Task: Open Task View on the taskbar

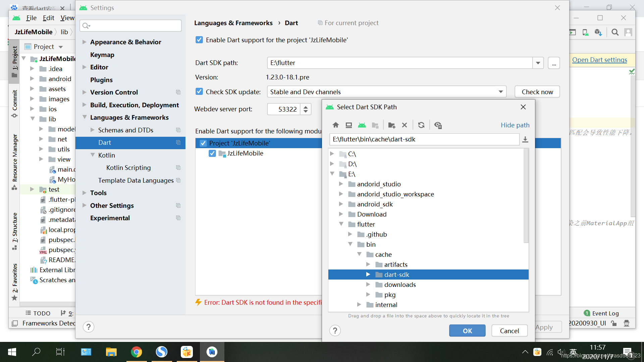Action: (60, 352)
